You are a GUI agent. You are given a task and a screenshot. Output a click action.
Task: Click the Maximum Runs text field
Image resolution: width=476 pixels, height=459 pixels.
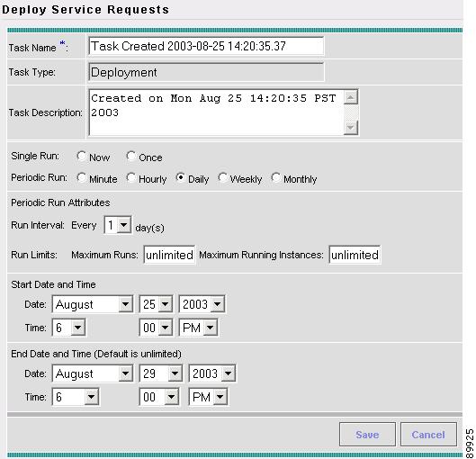tap(169, 255)
